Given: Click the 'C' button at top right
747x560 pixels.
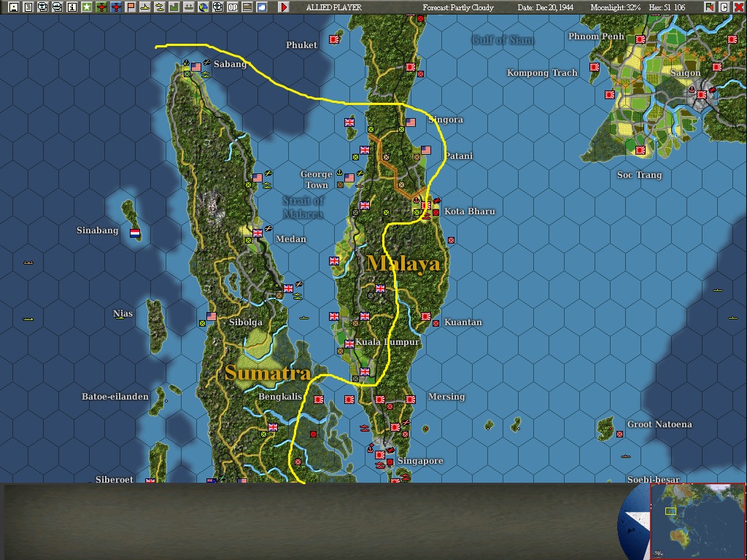Looking at the screenshot, I should 724,7.
